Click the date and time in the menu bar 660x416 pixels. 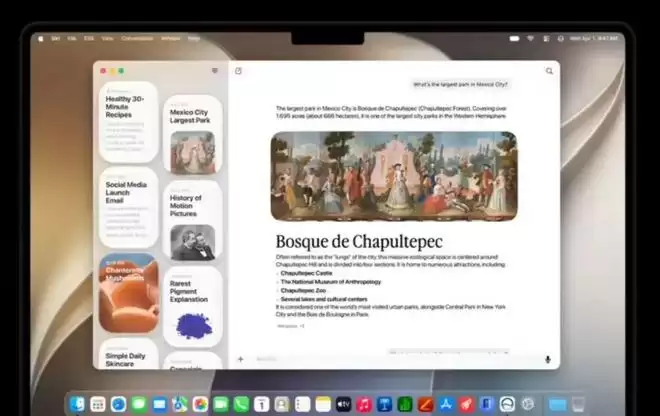click(x=594, y=38)
